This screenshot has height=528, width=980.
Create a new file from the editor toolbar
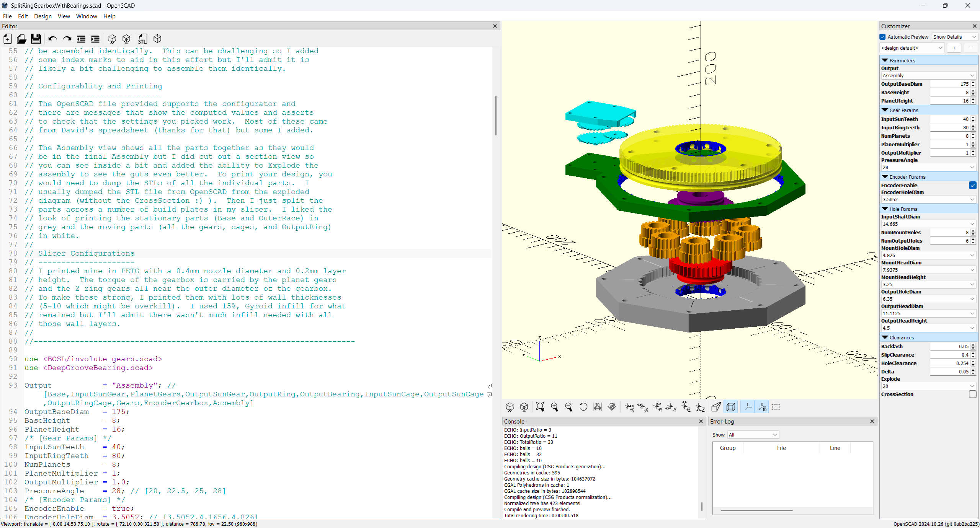(8, 39)
